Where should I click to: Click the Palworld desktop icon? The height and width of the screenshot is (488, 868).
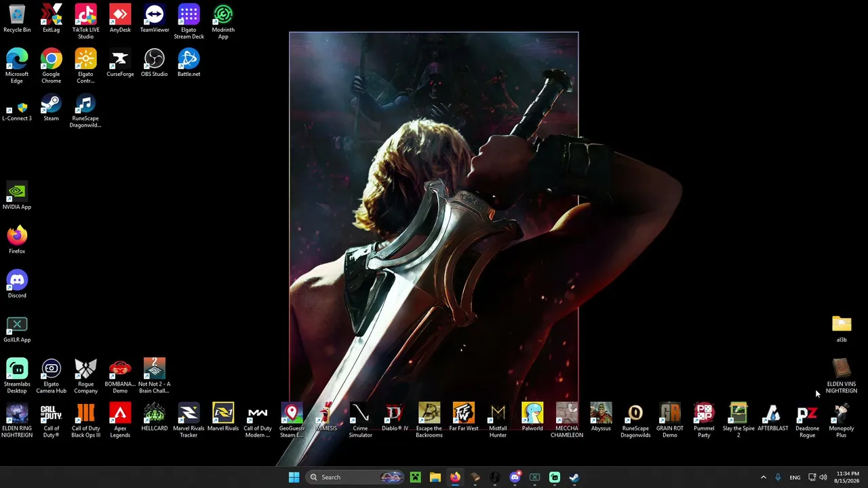(x=532, y=418)
